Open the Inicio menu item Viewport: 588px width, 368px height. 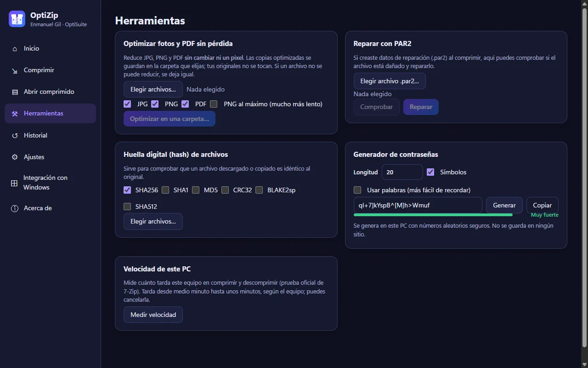point(50,49)
